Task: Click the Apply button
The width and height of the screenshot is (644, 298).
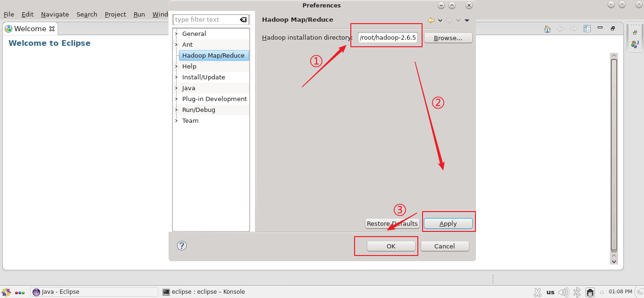Action: 448,223
